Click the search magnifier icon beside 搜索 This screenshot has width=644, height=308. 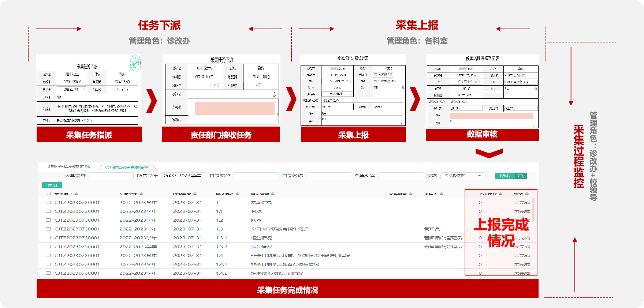click(520, 176)
